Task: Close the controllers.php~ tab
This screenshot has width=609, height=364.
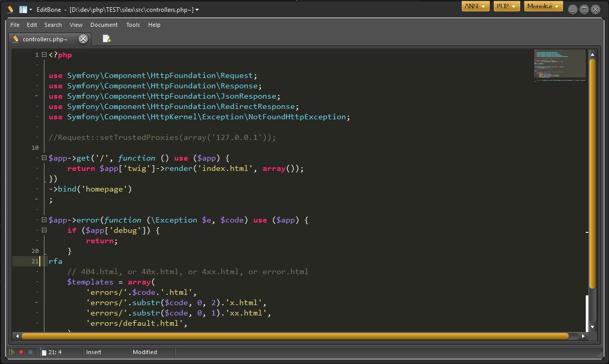Action: pos(83,39)
